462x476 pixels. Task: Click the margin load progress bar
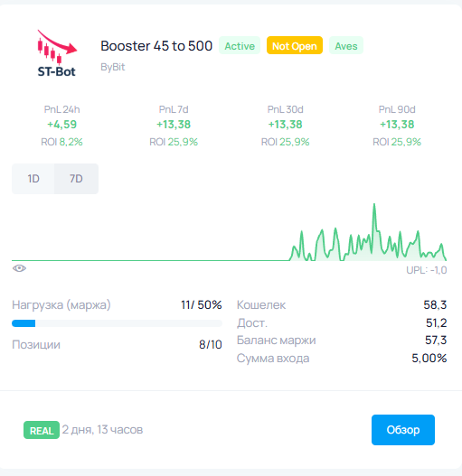(117, 323)
